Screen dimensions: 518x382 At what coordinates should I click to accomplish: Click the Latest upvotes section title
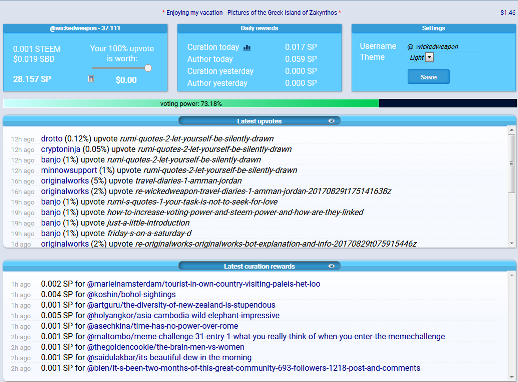pyautogui.click(x=259, y=121)
